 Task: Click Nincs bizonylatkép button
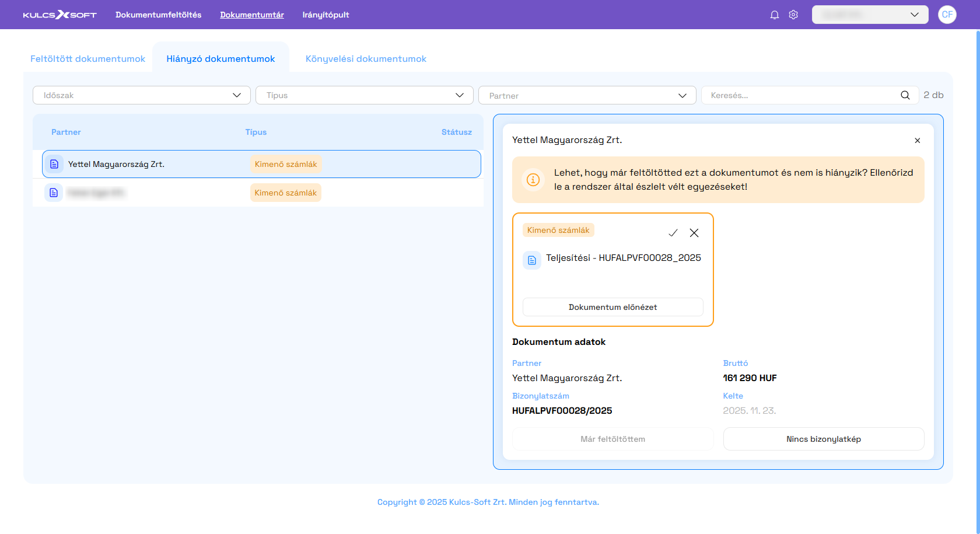pos(824,439)
